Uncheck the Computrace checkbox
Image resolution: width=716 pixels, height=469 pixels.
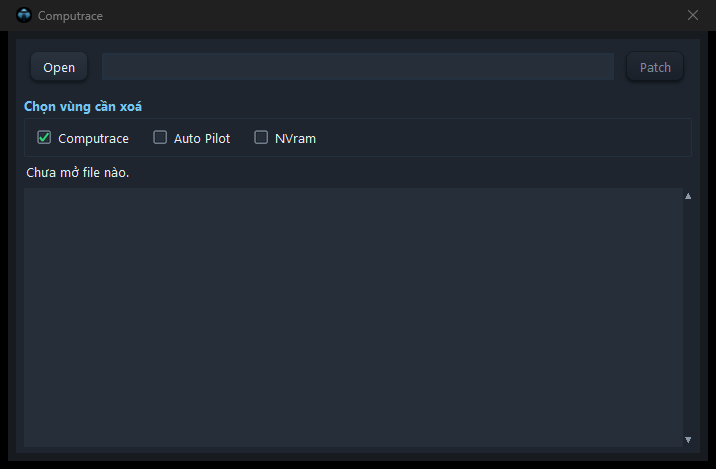(44, 137)
